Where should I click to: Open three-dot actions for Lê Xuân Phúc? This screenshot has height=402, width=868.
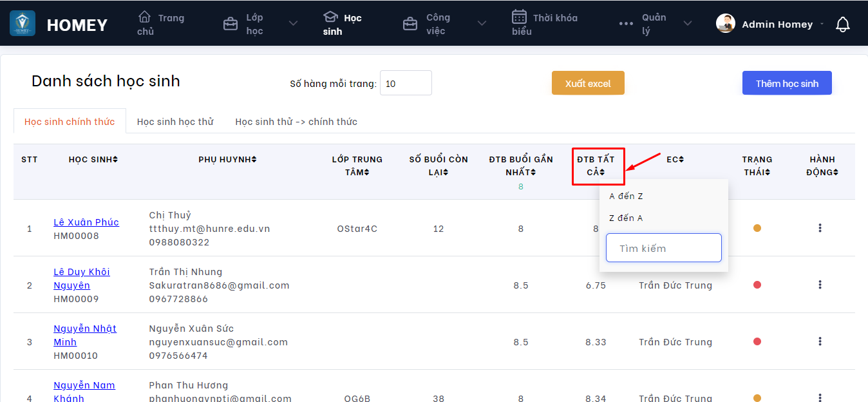click(x=820, y=228)
